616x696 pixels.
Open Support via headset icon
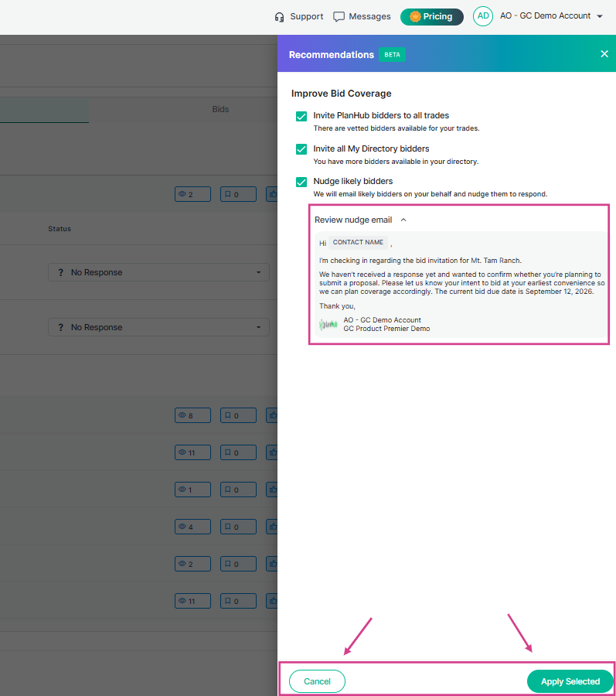click(279, 17)
